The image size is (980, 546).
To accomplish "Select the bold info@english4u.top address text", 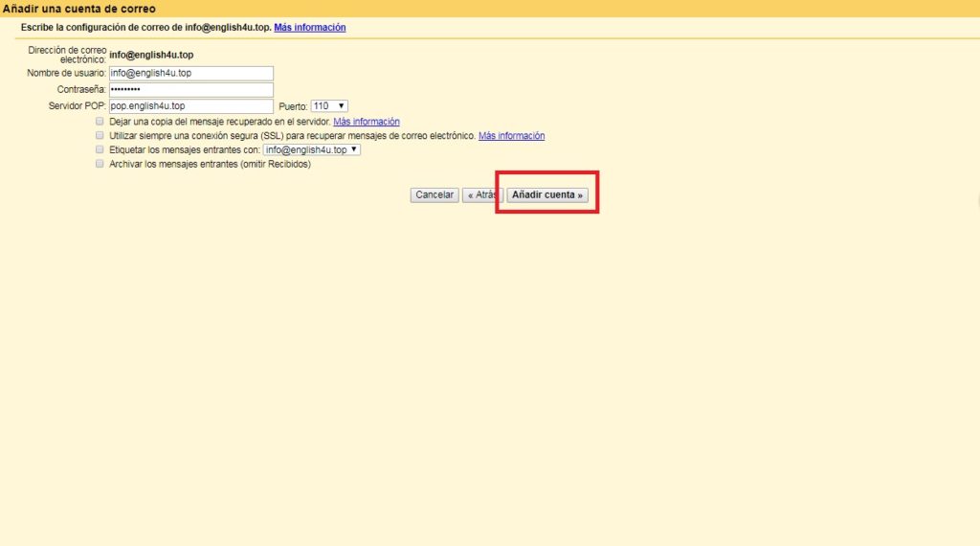I will (x=151, y=55).
